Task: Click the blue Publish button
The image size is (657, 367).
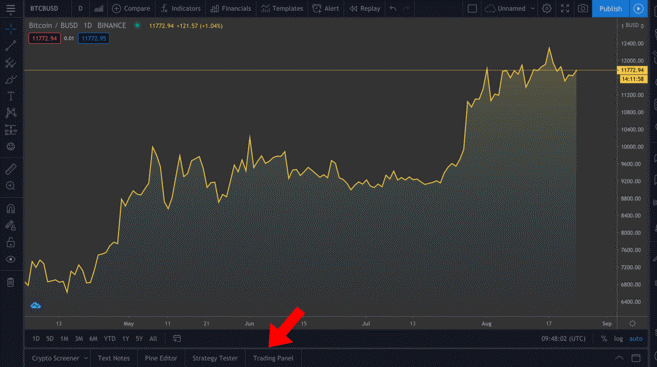Action: pyautogui.click(x=610, y=9)
